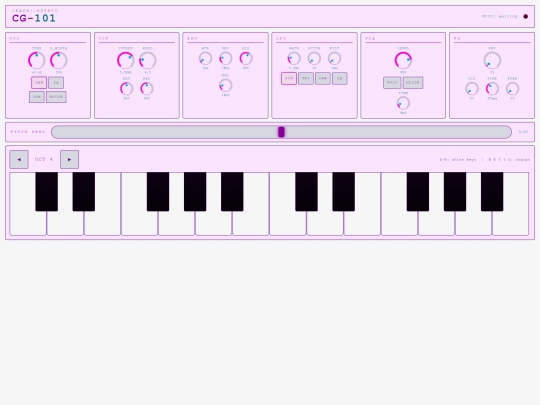Viewport: 540px width, 405px height.
Task: Click the MIDI waiting status text
Action: [500, 16]
